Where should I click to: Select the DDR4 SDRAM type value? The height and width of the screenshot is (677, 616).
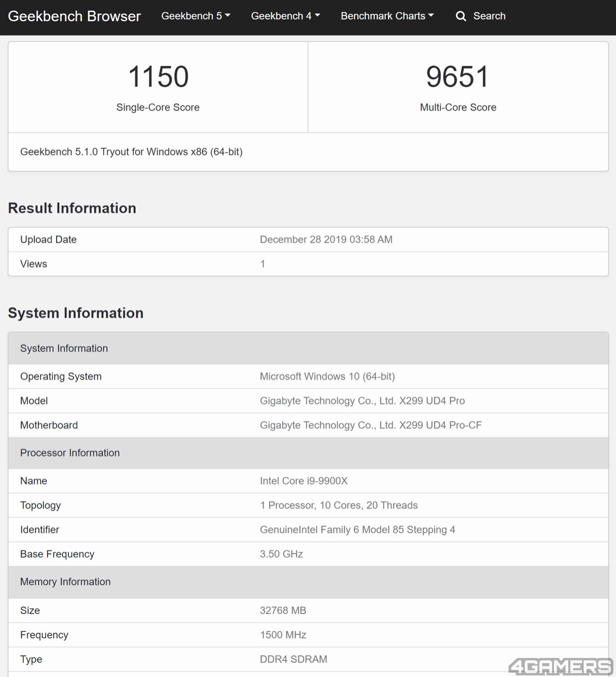tap(293, 659)
